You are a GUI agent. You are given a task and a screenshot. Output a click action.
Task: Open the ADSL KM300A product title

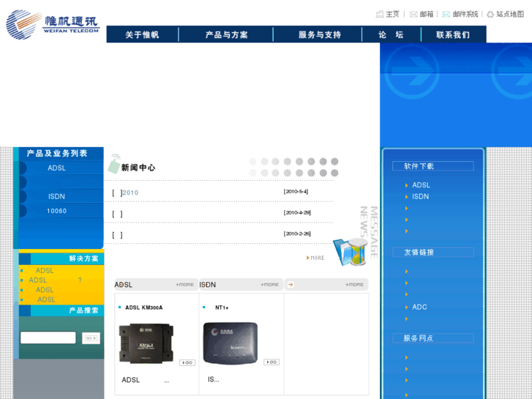[x=144, y=307]
